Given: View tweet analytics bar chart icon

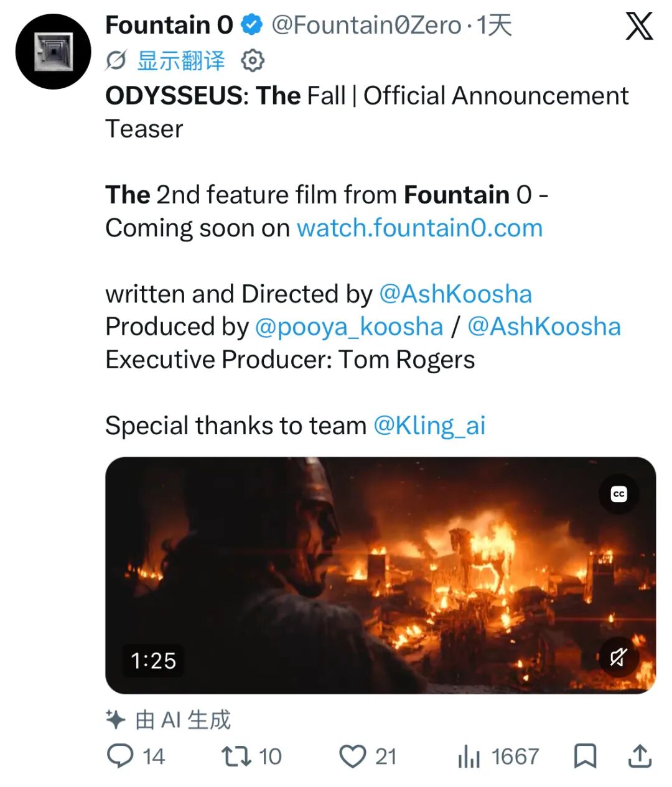Looking at the screenshot, I should point(469,757).
